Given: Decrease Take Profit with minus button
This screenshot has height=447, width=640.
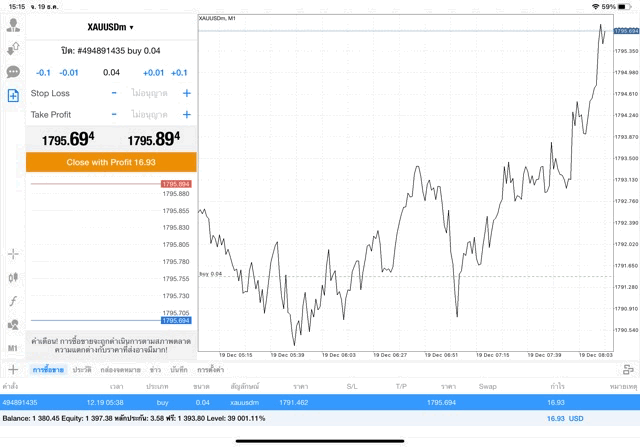Looking at the screenshot, I should pos(114,115).
